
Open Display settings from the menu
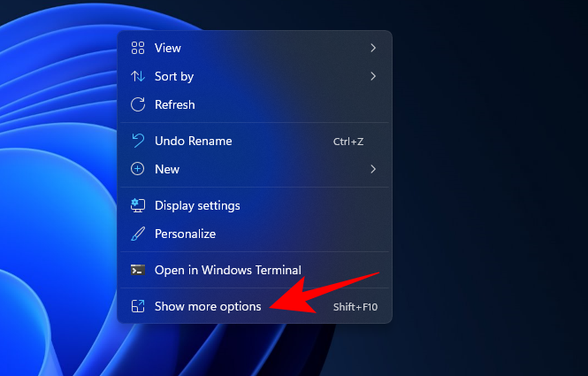[255, 205]
